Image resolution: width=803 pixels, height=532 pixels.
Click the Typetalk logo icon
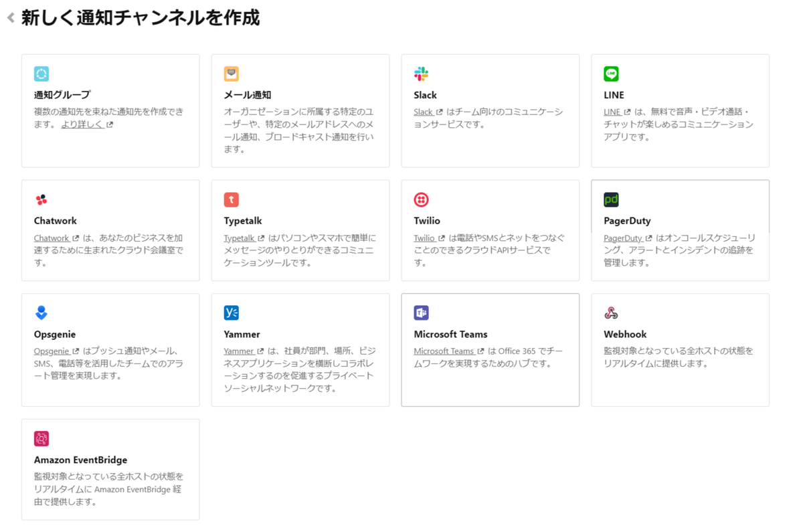pyautogui.click(x=232, y=199)
